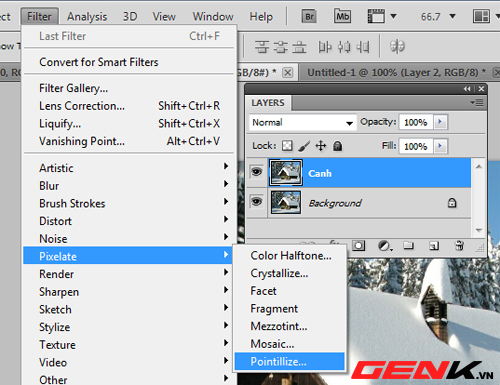
Task: Toggle lock all padlock icon
Action: coord(337,146)
